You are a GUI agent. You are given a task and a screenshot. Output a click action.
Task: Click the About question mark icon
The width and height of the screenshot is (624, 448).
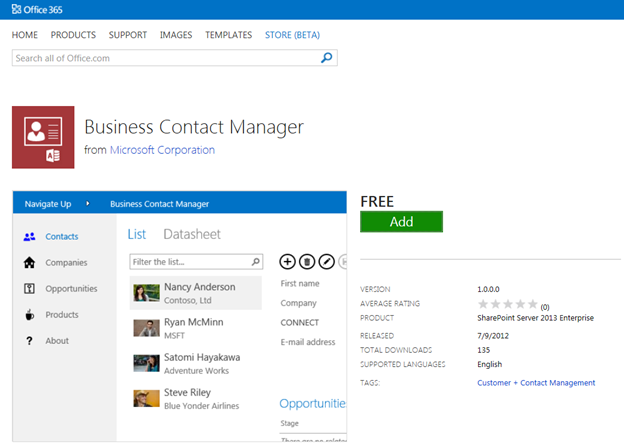pyautogui.click(x=29, y=341)
